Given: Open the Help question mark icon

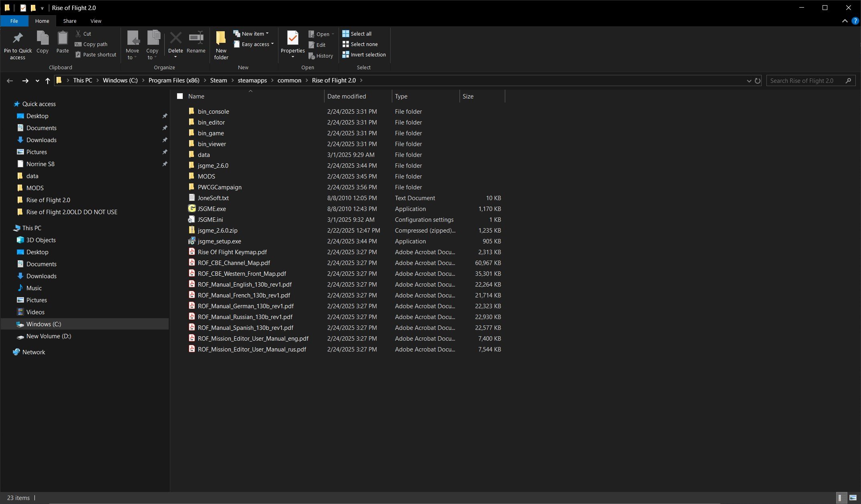Looking at the screenshot, I should point(855,21).
